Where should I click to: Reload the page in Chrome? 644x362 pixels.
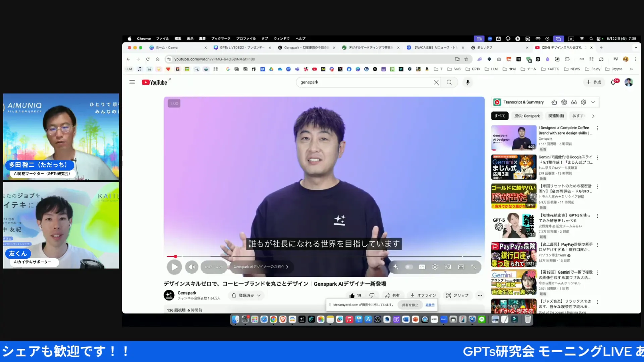(148, 59)
